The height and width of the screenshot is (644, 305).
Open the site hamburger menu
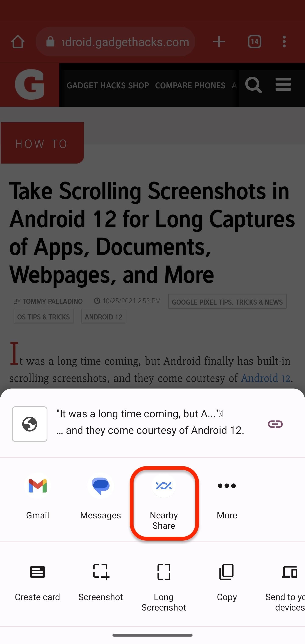[283, 85]
